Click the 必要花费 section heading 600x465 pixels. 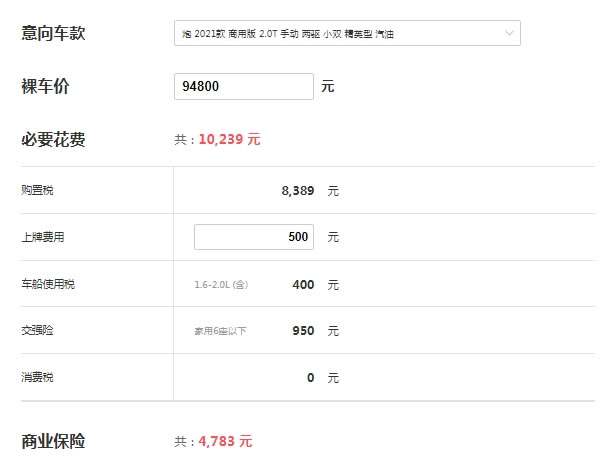53,139
